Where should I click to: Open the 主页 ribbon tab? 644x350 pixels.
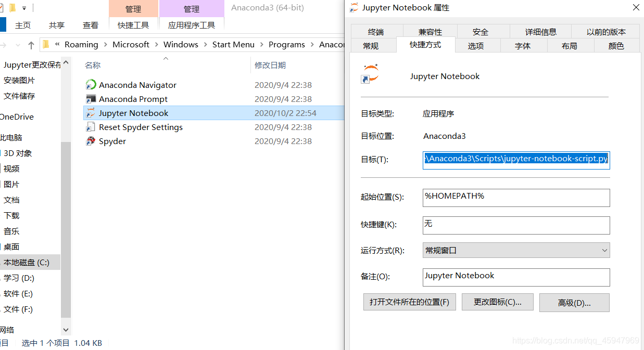23,25
